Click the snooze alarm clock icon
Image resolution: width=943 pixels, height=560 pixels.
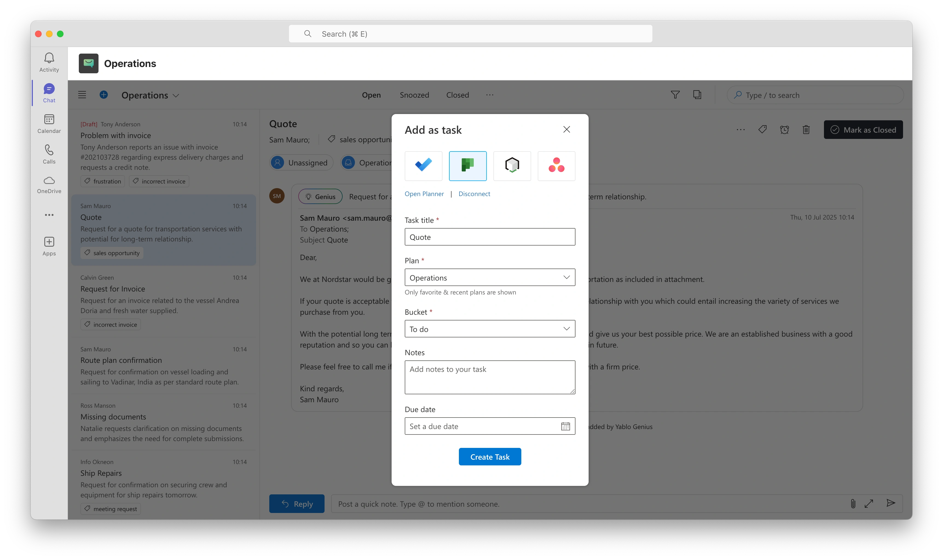(x=784, y=130)
